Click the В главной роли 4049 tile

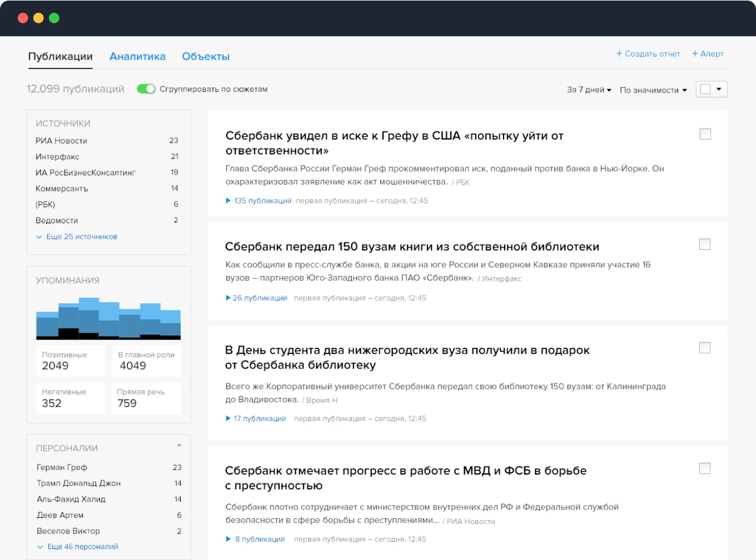146,361
